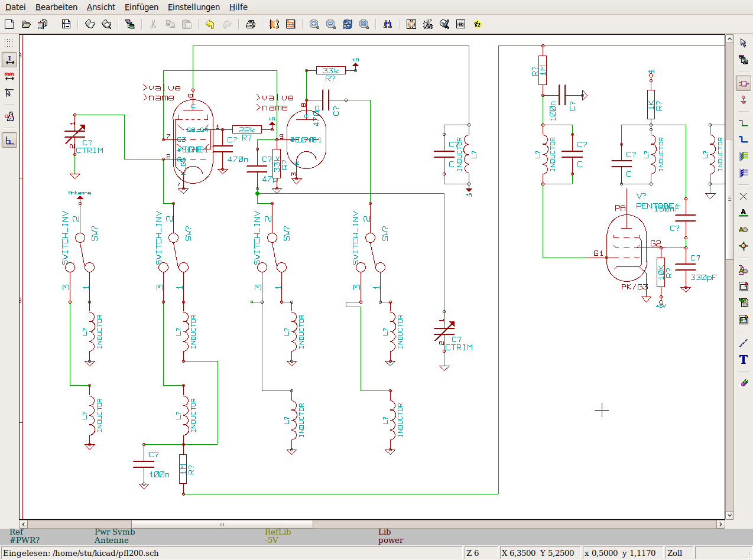Select the Place junction tool
753x560 pixels.
(x=743, y=246)
